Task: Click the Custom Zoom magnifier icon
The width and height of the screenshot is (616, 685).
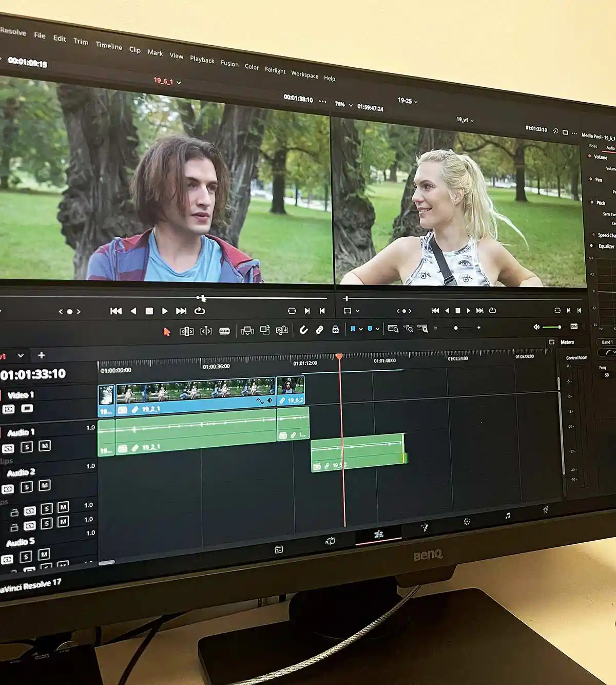Action: coord(409,329)
